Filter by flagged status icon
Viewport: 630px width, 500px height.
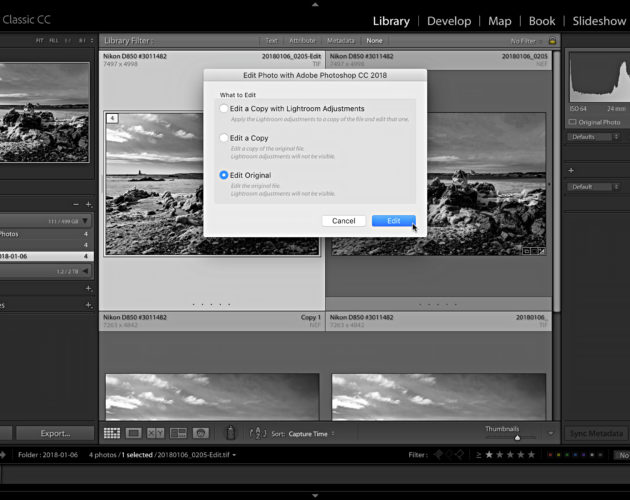coord(438,455)
